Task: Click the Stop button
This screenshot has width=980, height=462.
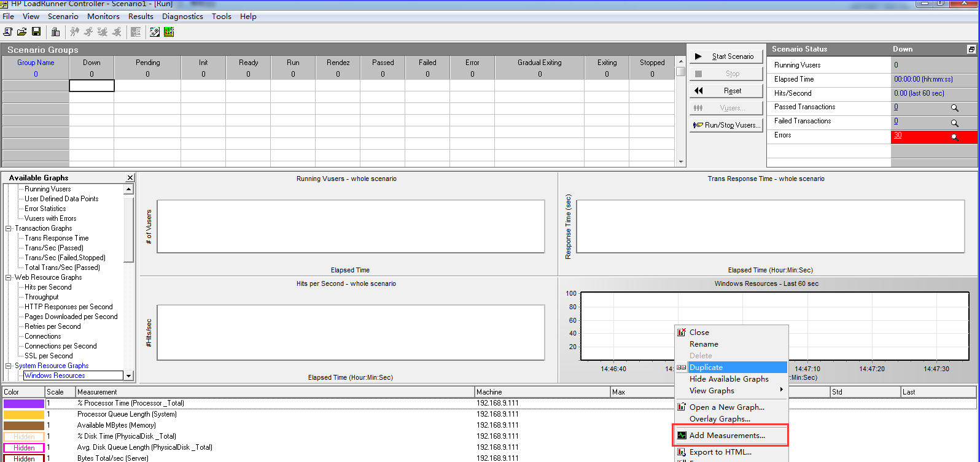Action: 726,74
